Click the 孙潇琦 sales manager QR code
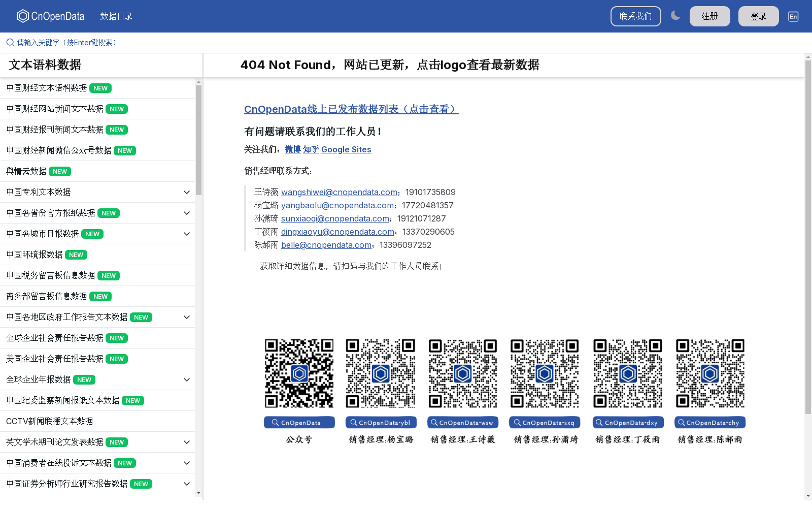812x508 pixels. 545,373
